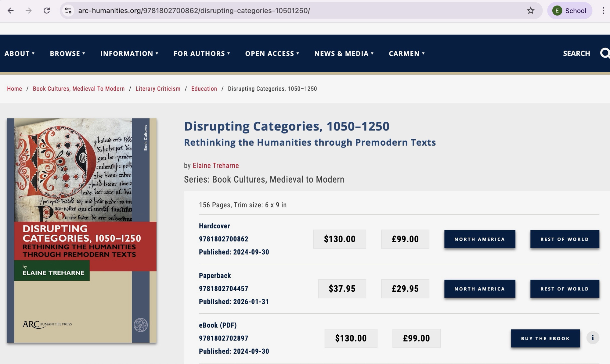The image size is (610, 364).
Task: Bookmark this page with star icon
Action: click(531, 11)
